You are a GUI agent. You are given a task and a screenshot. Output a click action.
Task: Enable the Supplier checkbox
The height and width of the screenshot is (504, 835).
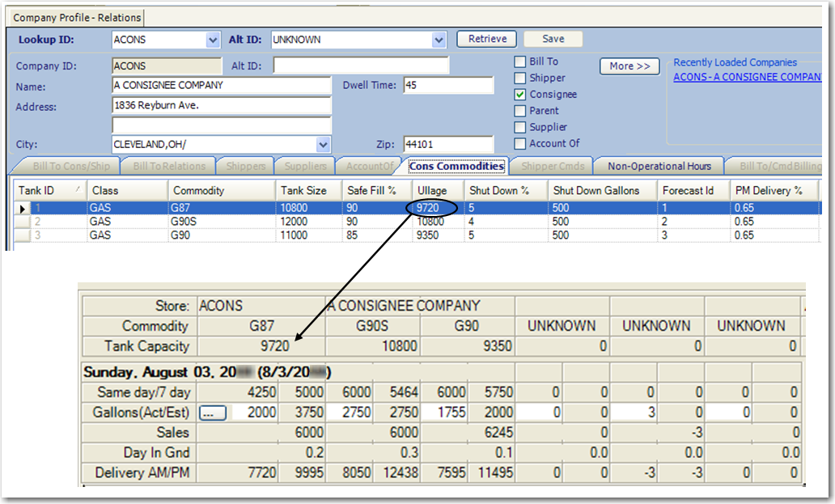point(520,127)
